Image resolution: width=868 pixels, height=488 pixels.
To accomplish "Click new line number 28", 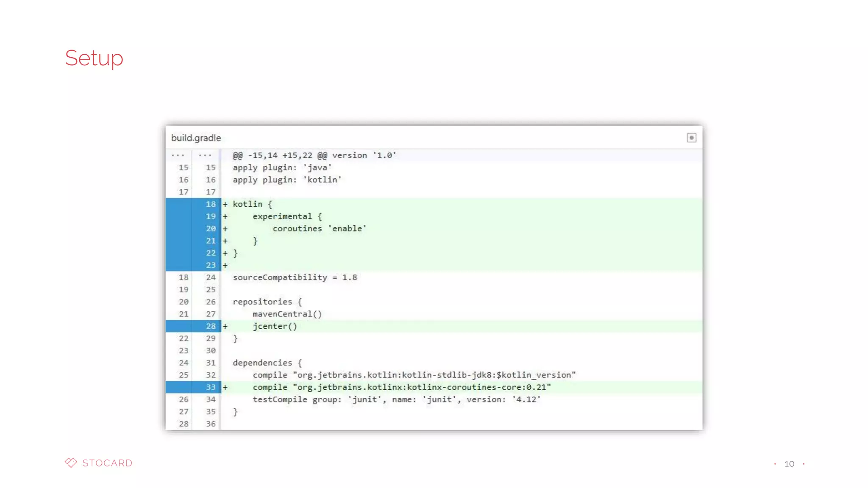I will 211,326.
